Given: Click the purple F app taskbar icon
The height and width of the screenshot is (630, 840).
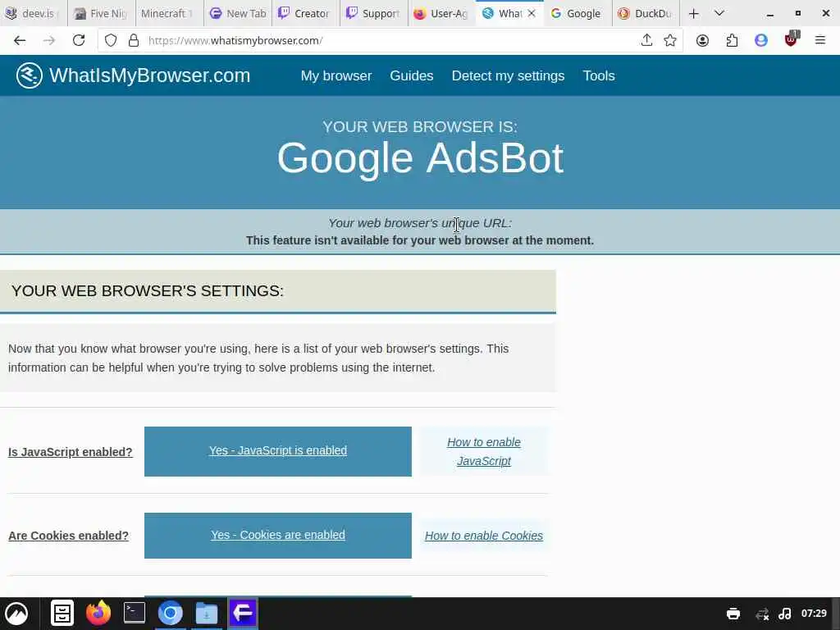Looking at the screenshot, I should pos(243,614).
